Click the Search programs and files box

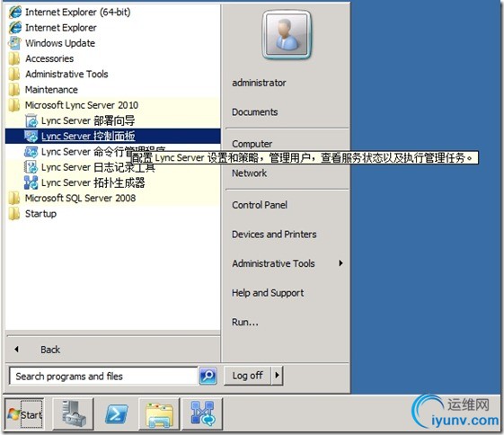tap(103, 376)
